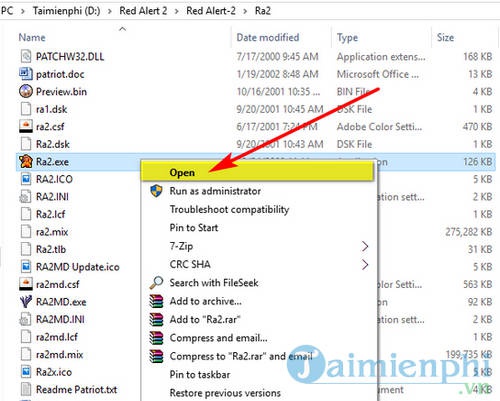
Task: Select the RA2.ICO image file icon
Action: (x=26, y=179)
